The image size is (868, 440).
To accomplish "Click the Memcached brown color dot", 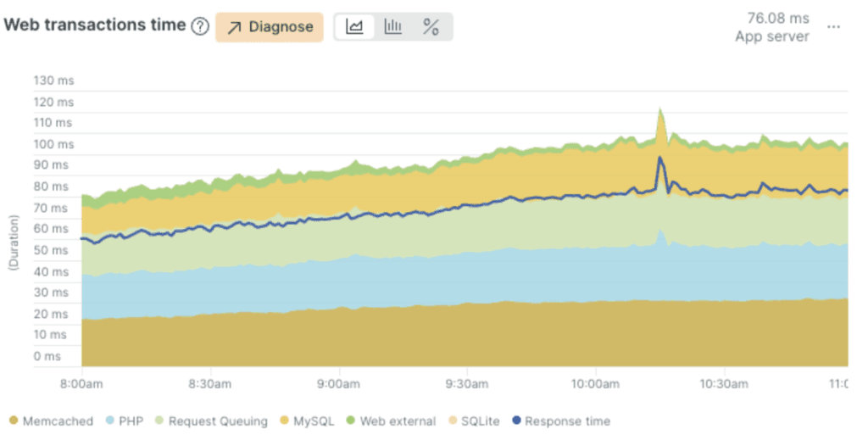I will 13,421.
